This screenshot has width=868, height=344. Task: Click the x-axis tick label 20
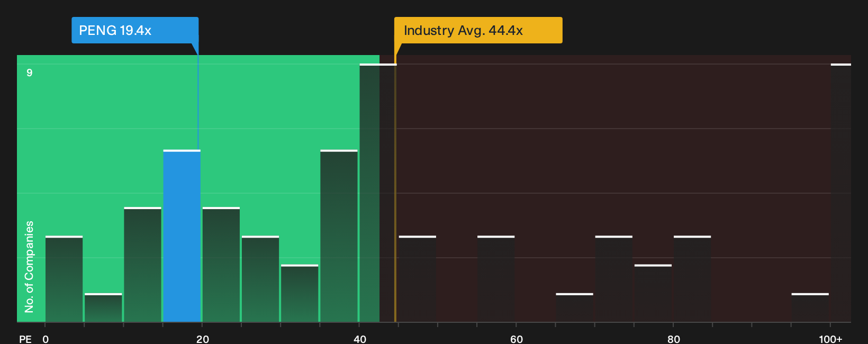[203, 339]
